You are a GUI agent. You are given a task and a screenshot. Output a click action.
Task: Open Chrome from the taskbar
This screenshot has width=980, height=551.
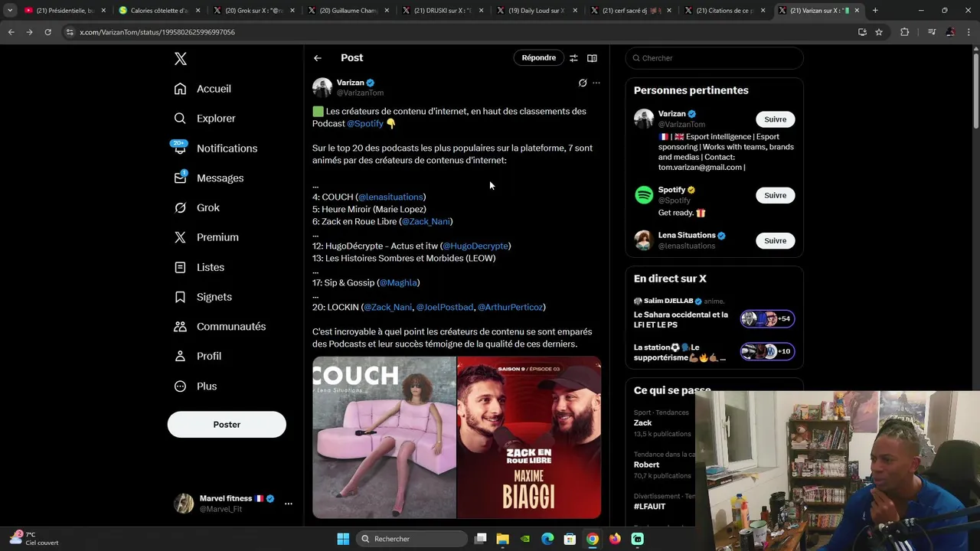point(593,539)
